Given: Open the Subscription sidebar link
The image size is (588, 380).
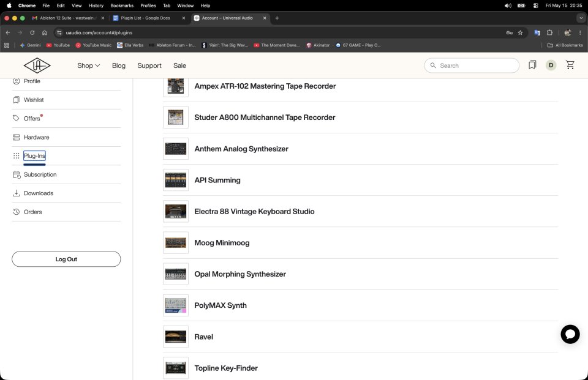Looking at the screenshot, I should pyautogui.click(x=40, y=174).
